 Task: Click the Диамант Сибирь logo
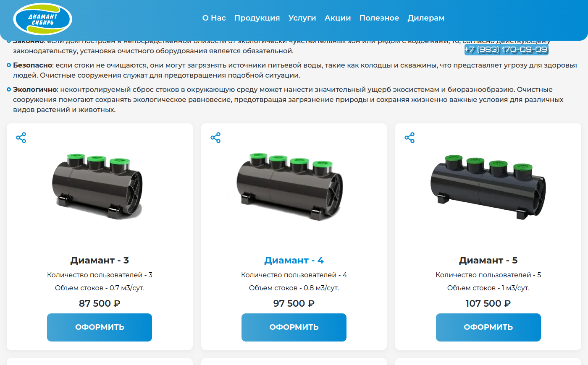click(43, 19)
